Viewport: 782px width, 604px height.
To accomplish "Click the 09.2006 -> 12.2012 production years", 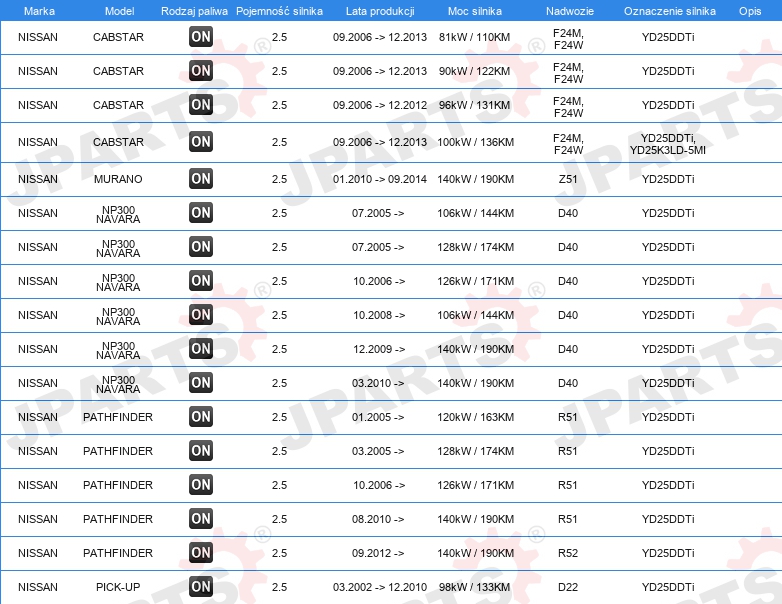I will coord(380,105).
